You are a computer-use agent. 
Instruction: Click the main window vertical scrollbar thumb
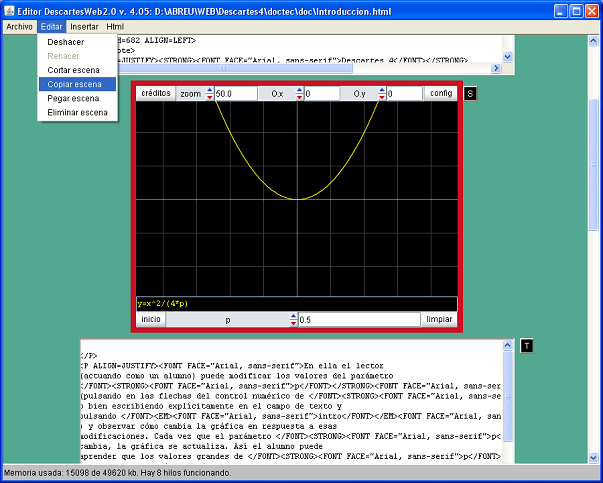click(x=593, y=165)
